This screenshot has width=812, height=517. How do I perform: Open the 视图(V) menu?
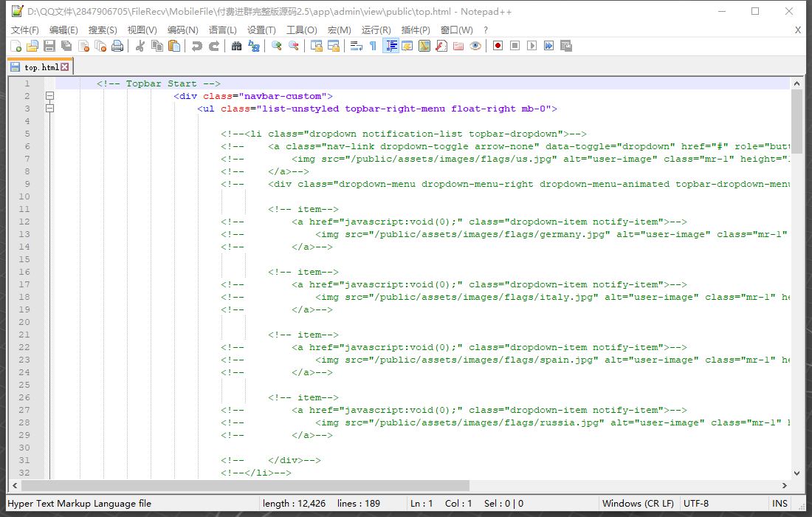click(142, 30)
